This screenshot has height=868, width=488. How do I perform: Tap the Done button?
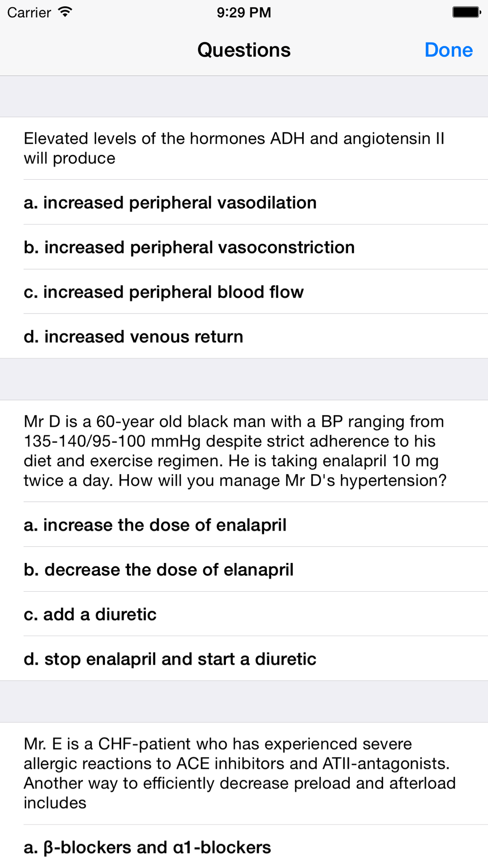tap(448, 50)
